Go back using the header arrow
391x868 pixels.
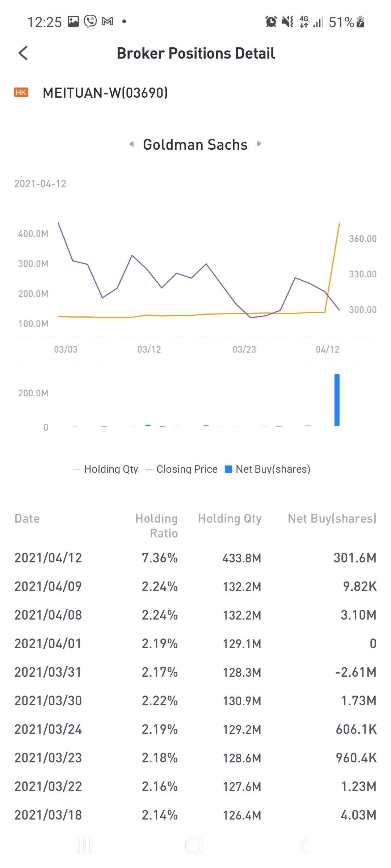23,53
